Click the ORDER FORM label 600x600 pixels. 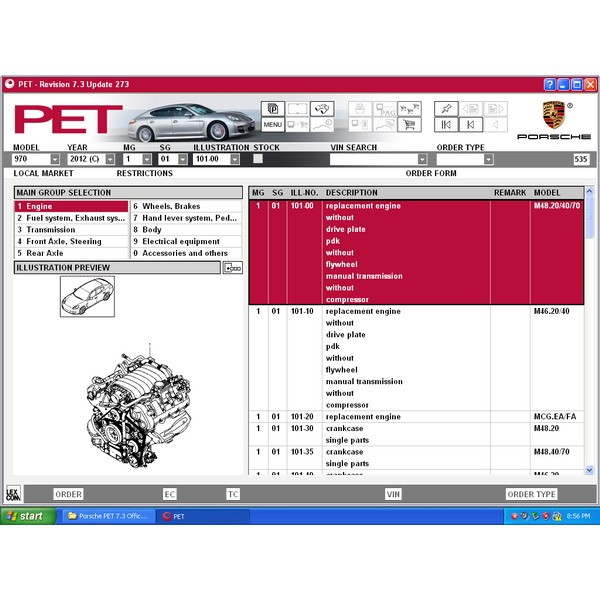pos(431,173)
